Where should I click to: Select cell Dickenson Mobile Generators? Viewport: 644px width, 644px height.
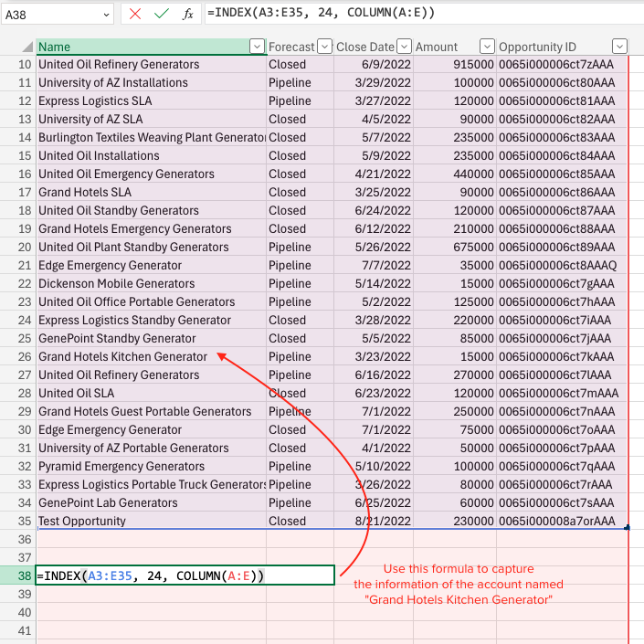[x=151, y=283]
